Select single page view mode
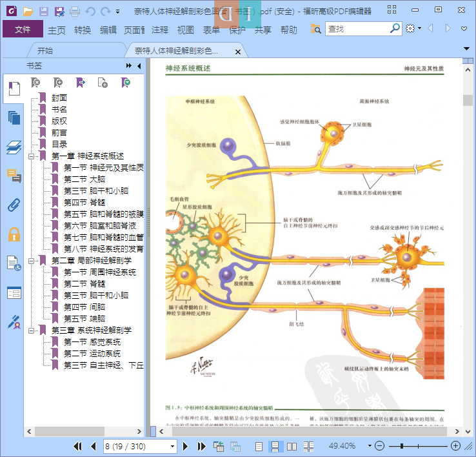476x457 pixels. (259, 447)
